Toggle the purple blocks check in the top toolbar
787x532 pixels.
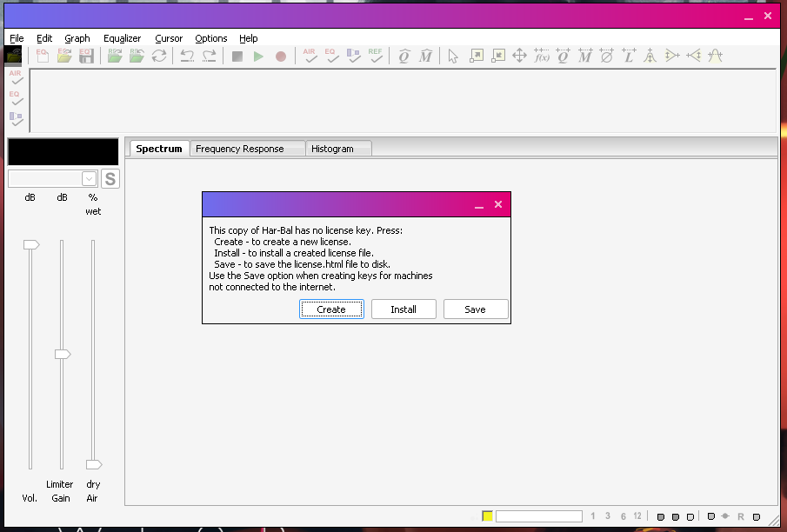353,56
